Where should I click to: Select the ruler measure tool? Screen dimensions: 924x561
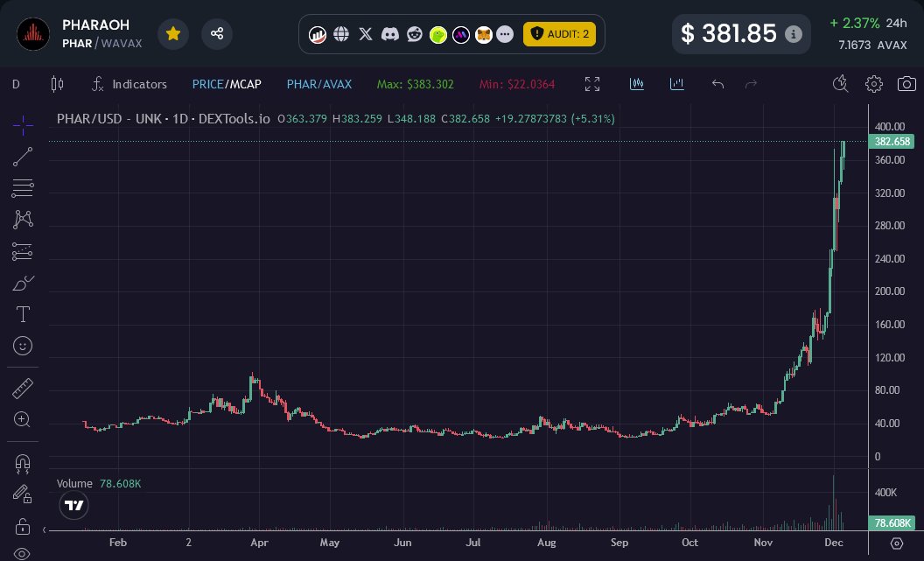(23, 389)
